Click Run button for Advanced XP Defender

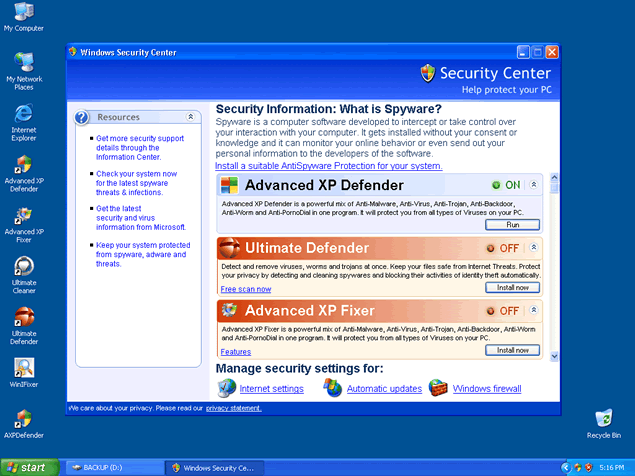tap(513, 225)
